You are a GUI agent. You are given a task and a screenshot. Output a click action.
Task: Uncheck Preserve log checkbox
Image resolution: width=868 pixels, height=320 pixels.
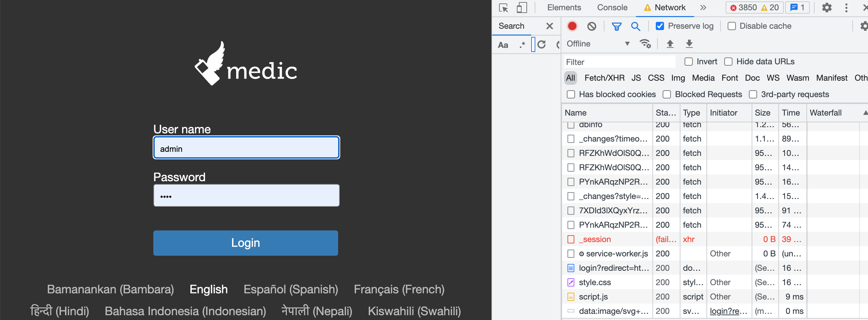tap(660, 26)
